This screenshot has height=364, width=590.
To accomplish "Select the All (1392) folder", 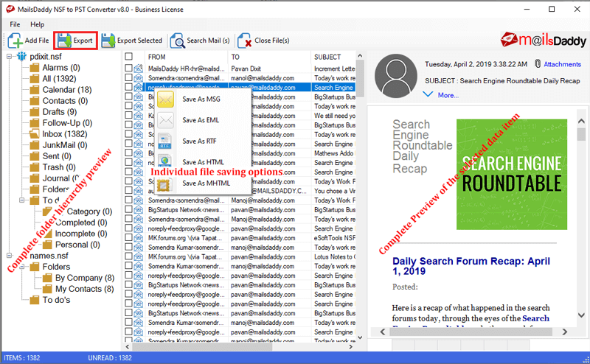I will tap(59, 79).
